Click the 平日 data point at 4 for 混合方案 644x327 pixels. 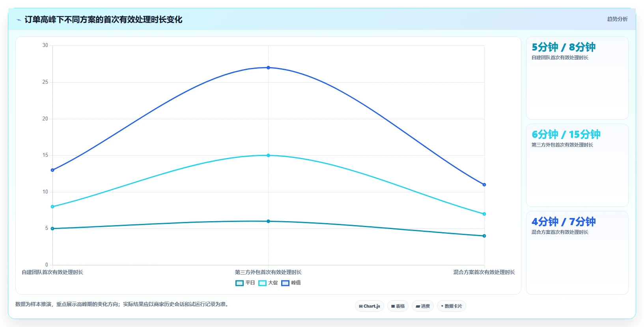click(484, 236)
